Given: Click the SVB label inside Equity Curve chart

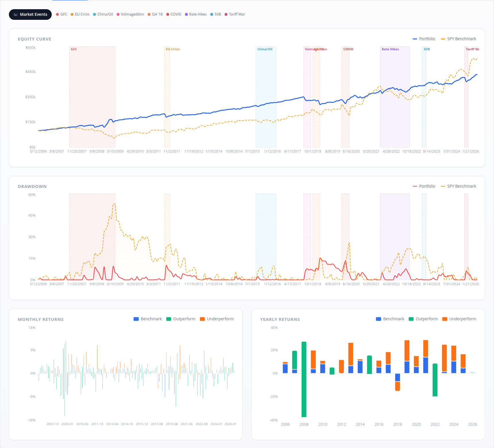Looking at the screenshot, I should 427,49.
